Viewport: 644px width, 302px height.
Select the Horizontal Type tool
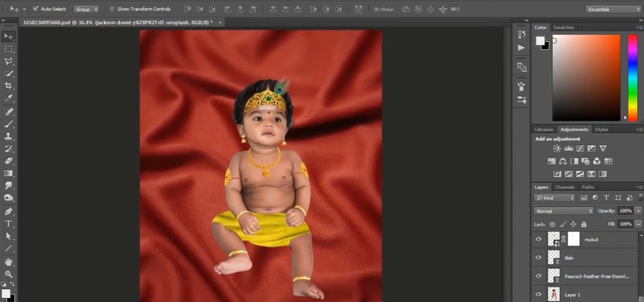tap(8, 224)
